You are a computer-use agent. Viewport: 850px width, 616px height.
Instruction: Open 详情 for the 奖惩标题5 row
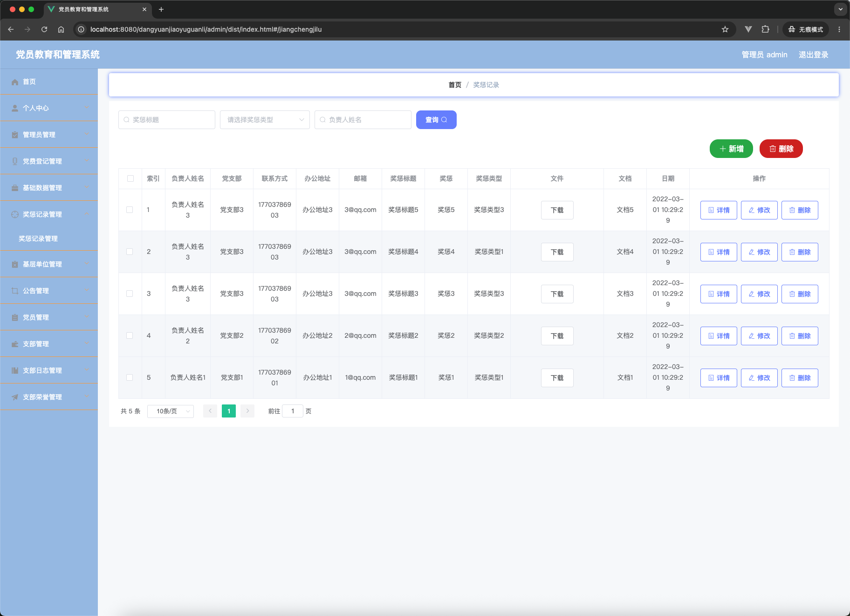pyautogui.click(x=719, y=210)
